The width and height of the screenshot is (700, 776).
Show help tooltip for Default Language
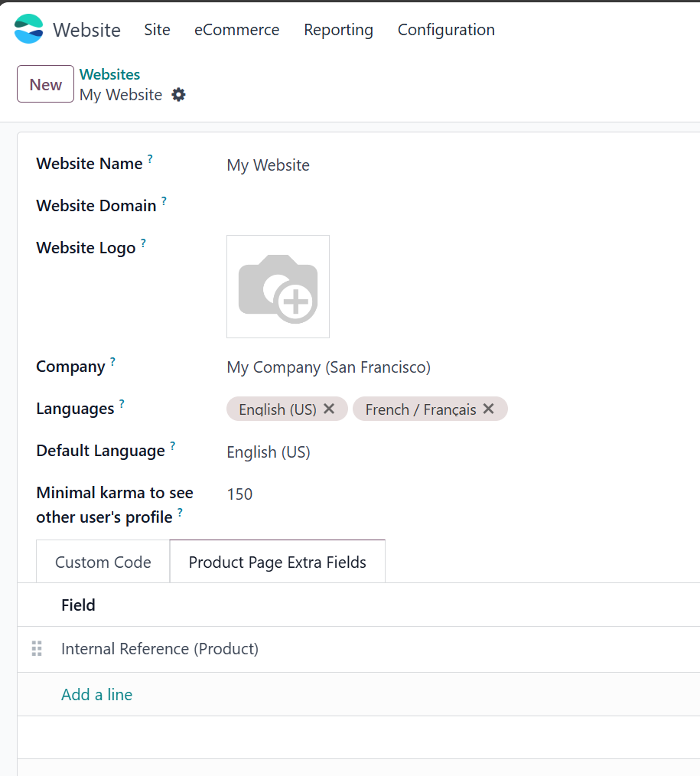pos(173,446)
